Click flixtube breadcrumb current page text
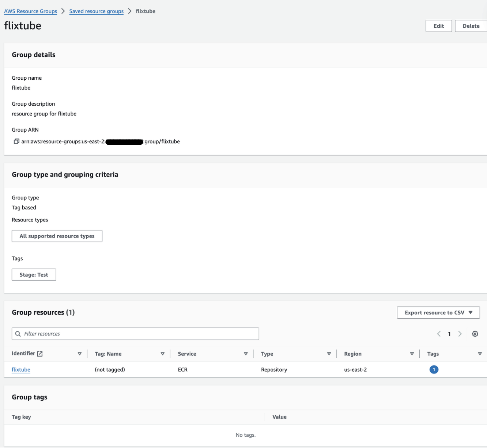The width and height of the screenshot is (487, 448). coord(146,11)
